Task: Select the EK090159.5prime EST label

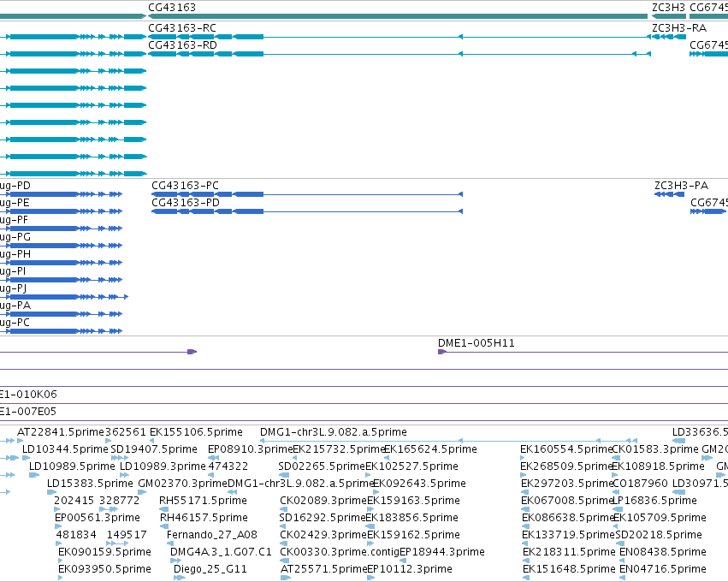Action: (x=104, y=552)
